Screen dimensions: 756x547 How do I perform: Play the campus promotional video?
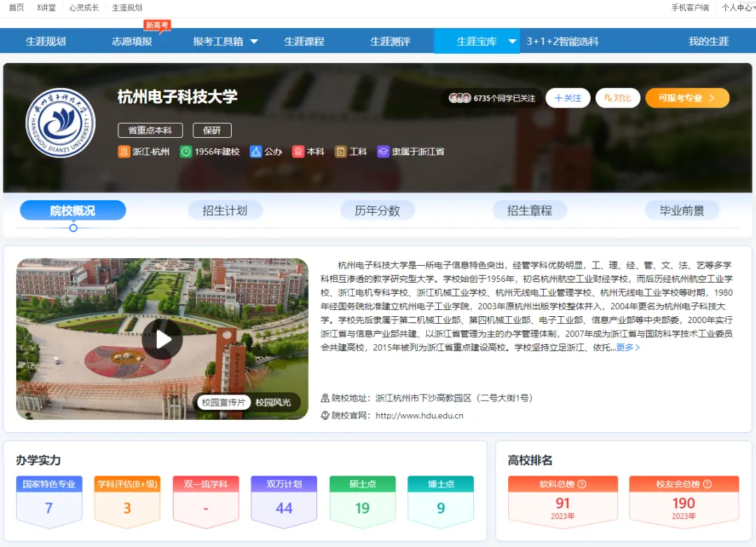point(162,339)
